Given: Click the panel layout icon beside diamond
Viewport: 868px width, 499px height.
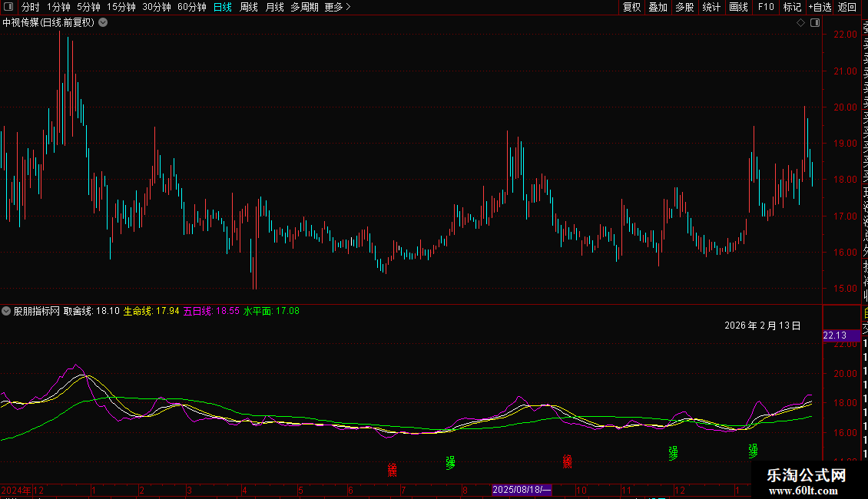Looking at the screenshot, I should point(813,23).
